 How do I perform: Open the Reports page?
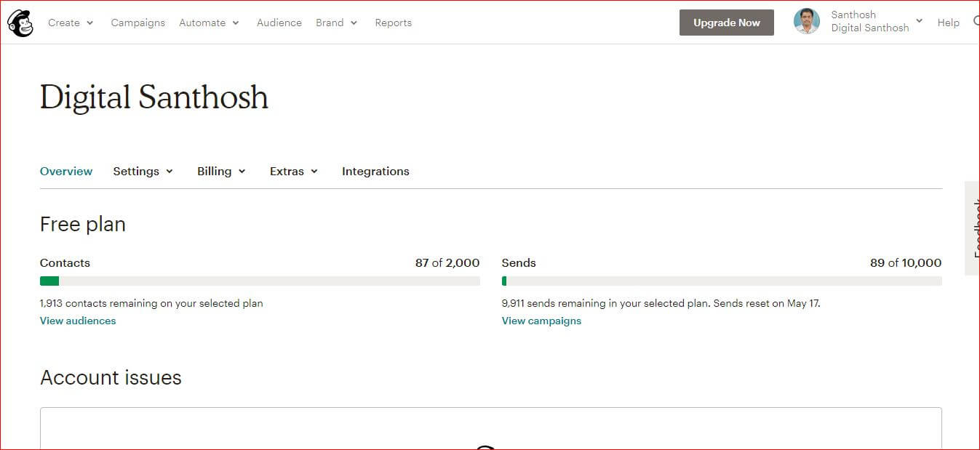coord(394,23)
